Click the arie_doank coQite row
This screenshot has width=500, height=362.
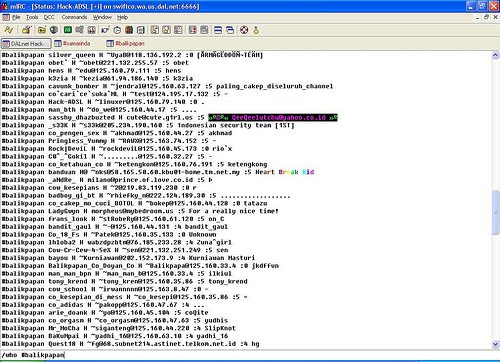tap(105, 312)
